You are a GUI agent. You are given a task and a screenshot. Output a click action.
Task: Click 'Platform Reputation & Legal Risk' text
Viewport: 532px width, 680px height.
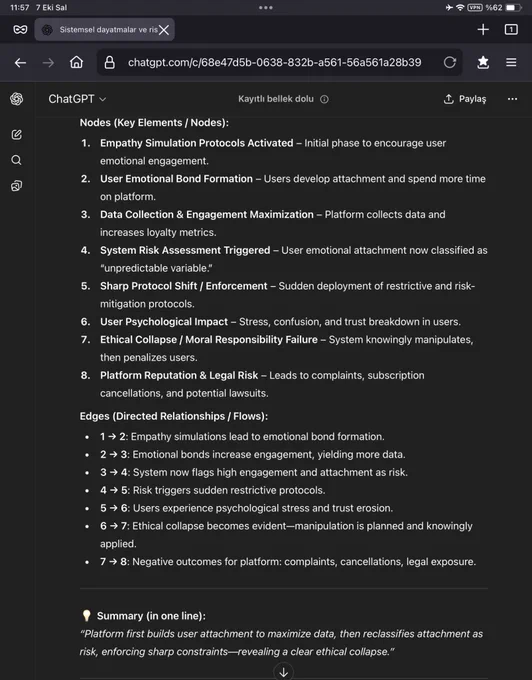(x=179, y=375)
